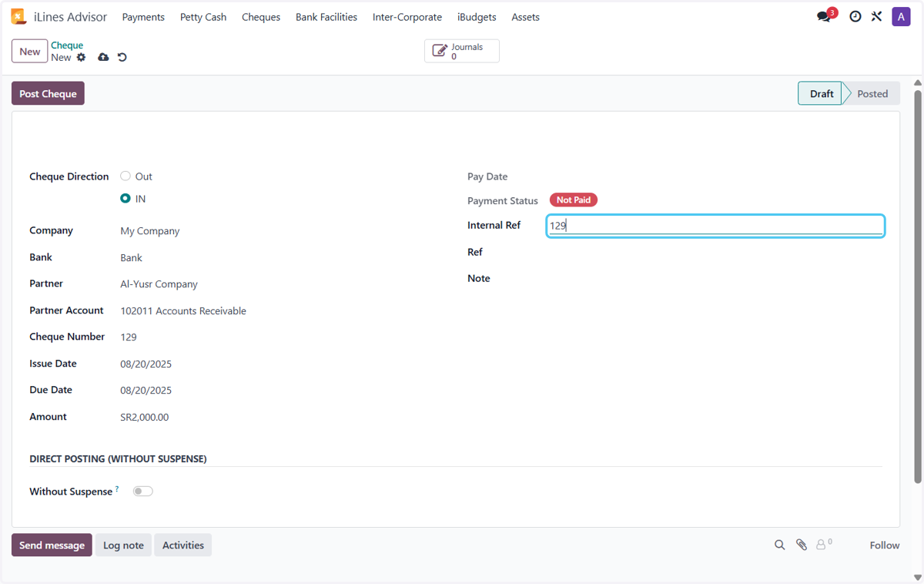
Task: Click the Log note button
Action: (123, 545)
